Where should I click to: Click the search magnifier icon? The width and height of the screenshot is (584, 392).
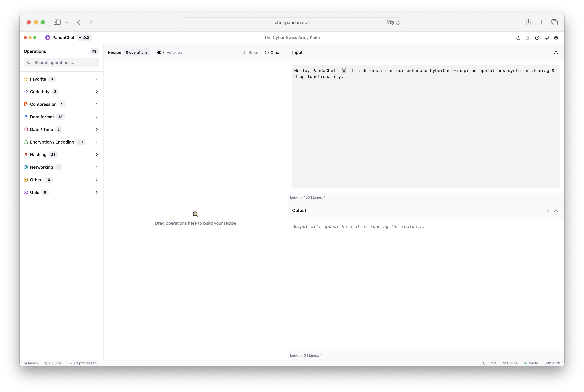coord(29,62)
